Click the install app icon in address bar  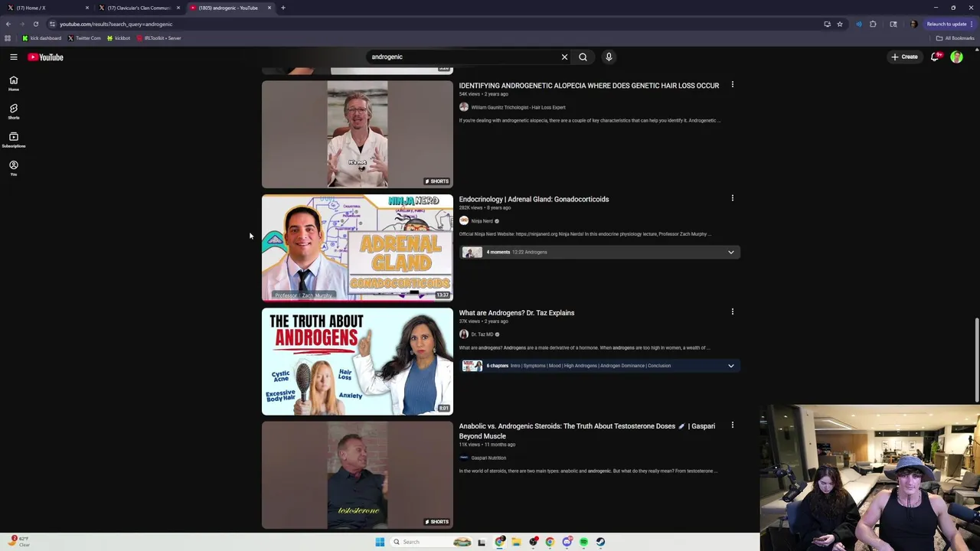827,24
